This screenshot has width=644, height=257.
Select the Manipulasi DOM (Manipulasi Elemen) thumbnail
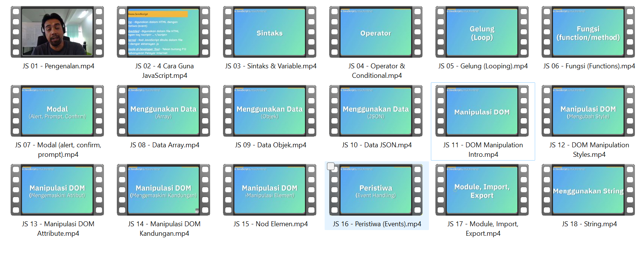[270, 190]
